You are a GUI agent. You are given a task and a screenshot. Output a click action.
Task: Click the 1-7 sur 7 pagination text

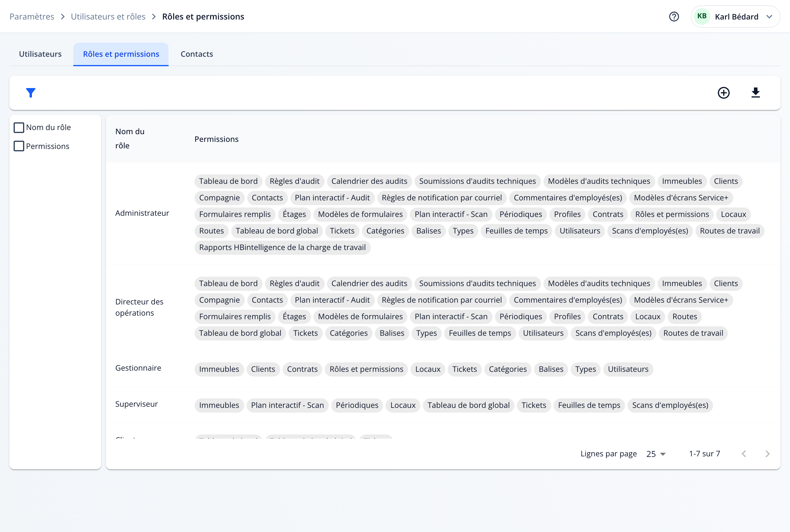pos(705,454)
